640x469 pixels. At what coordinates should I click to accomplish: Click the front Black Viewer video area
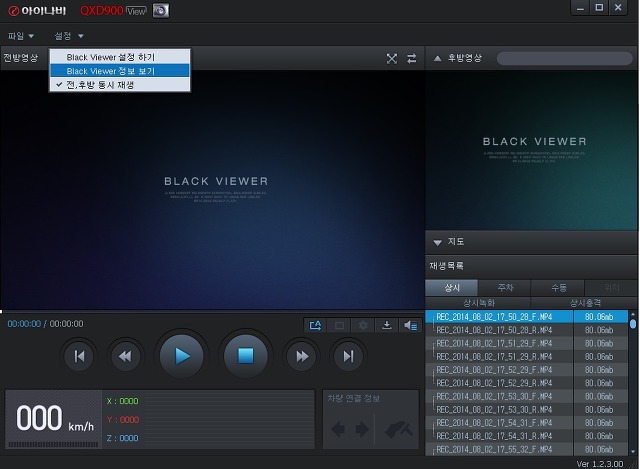coord(212,190)
